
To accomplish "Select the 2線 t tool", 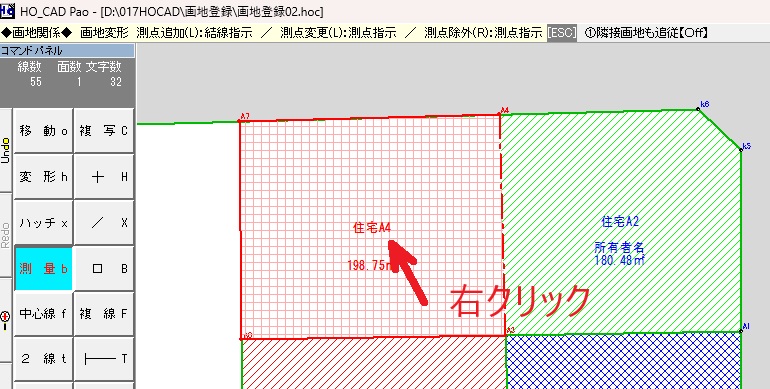I will [43, 359].
